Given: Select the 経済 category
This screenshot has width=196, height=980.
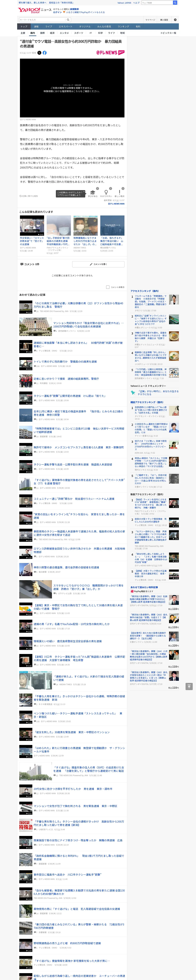Looking at the screenshot, I should (52, 33).
